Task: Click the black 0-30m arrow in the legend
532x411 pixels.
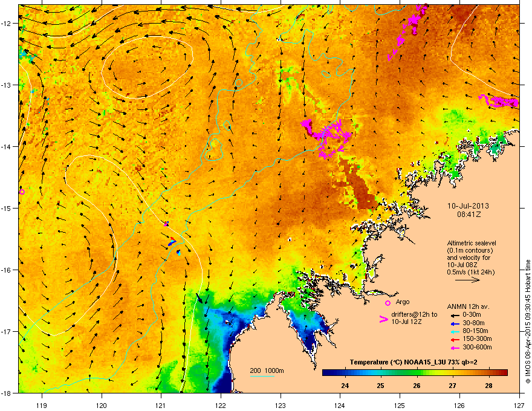Action: point(455,316)
